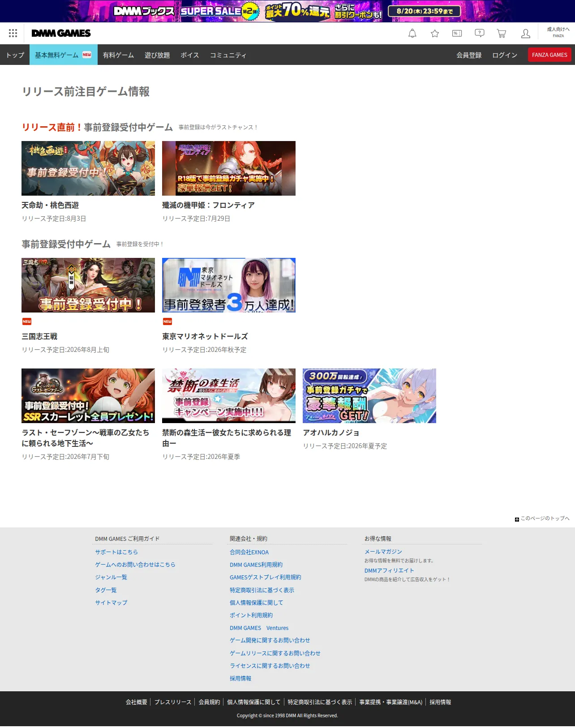This screenshot has height=728, width=575.
Task: Open the coupon percent icon
Action: 457,33
